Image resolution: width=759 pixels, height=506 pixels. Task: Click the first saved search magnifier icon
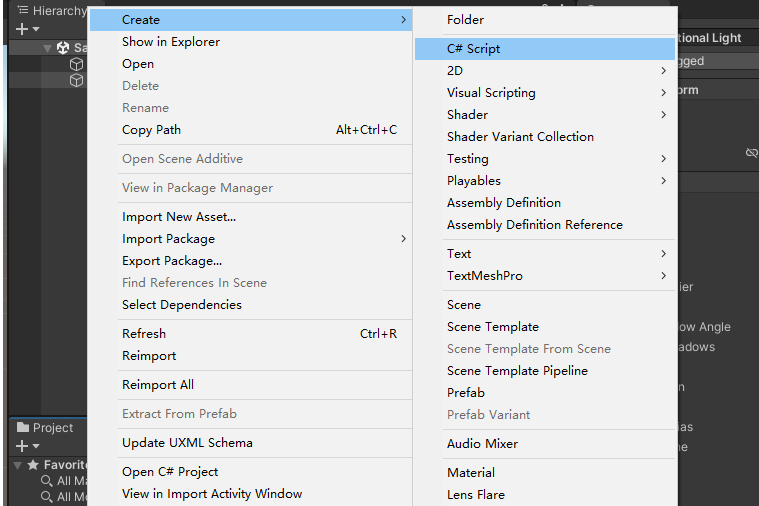click(x=46, y=481)
